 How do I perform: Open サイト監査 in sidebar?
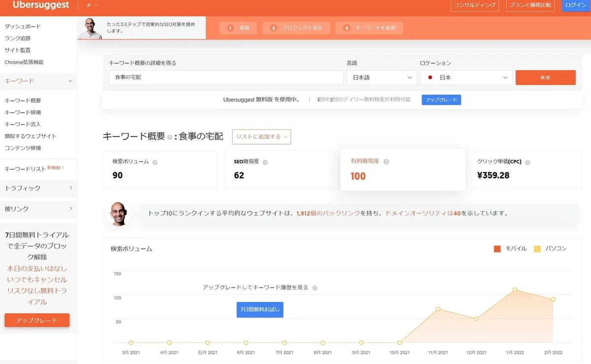pos(18,50)
